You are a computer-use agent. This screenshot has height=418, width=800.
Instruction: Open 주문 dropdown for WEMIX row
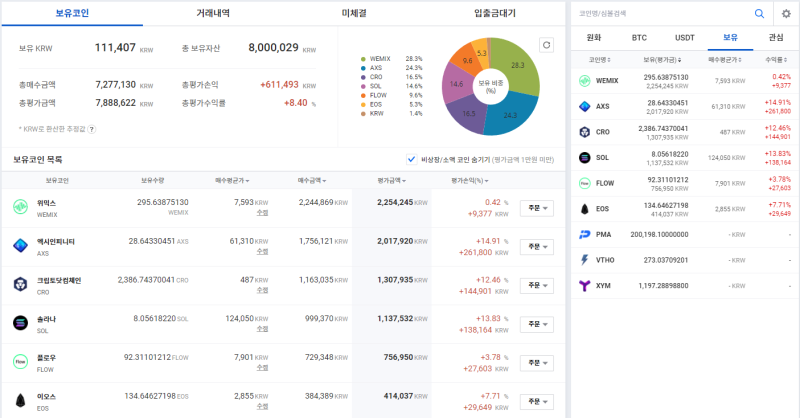537,208
